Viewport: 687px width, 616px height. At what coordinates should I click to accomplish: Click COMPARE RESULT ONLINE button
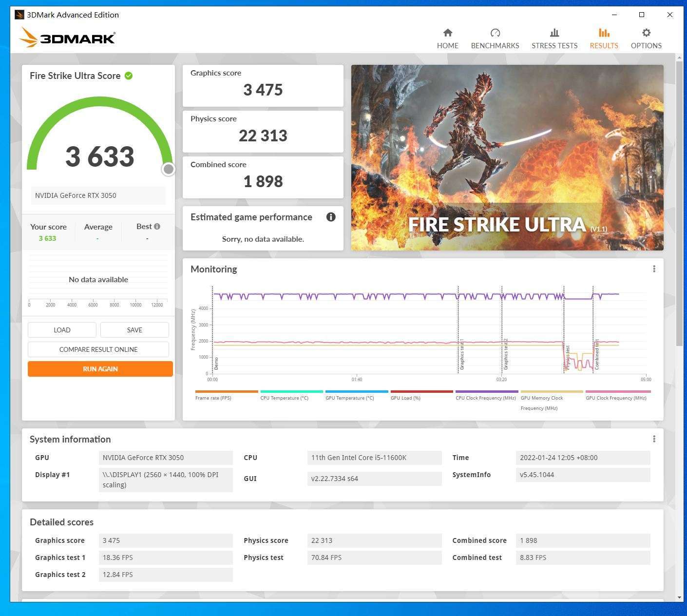tap(98, 349)
